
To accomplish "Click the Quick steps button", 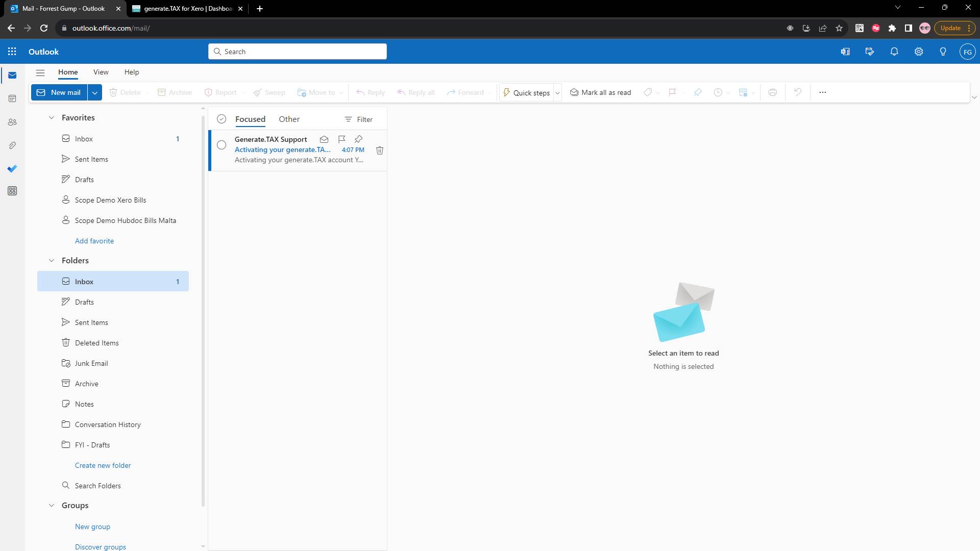I will coord(526,93).
